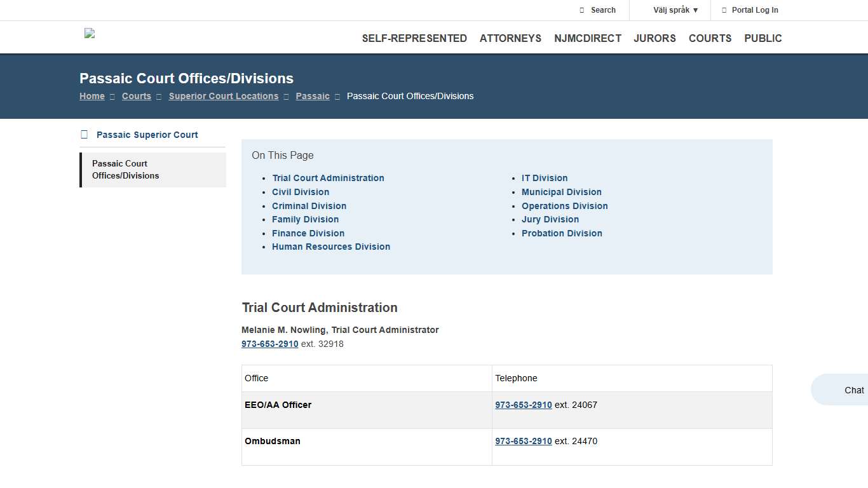The width and height of the screenshot is (868, 488).
Task: Jump to the Probation Division section
Action: click(x=562, y=233)
